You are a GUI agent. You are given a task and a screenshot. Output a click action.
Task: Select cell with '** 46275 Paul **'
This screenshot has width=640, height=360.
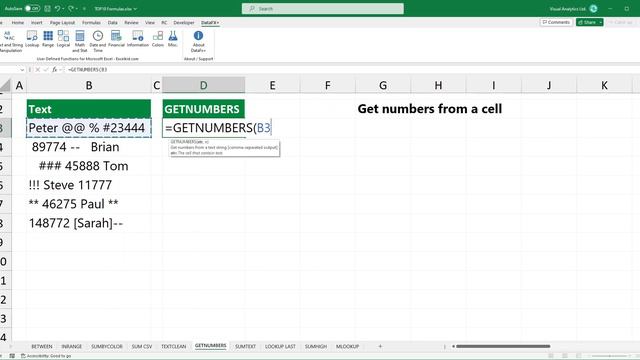89,204
